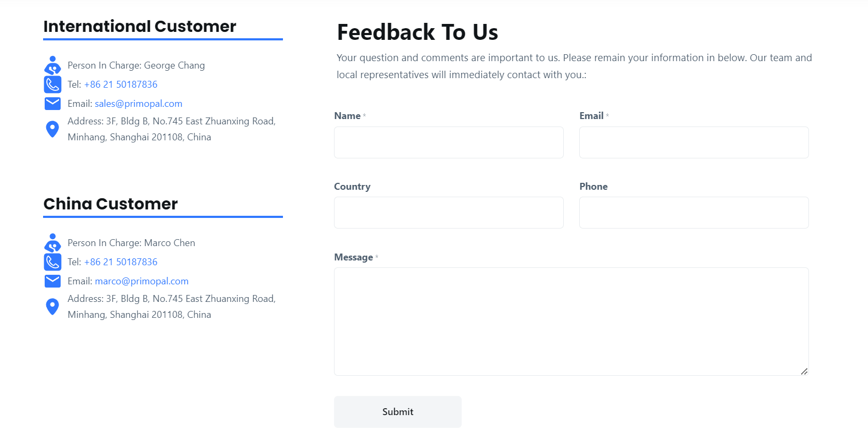Click into the Phone text field

click(x=694, y=213)
